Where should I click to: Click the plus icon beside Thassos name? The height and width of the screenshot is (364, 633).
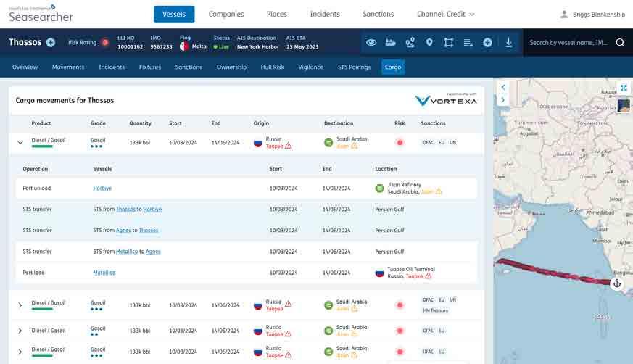pos(51,42)
